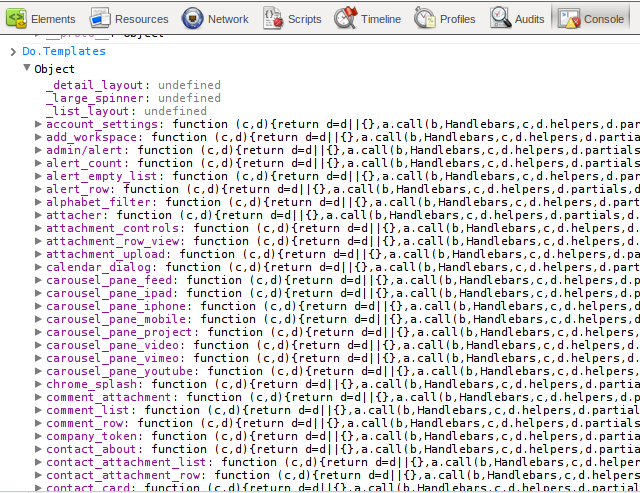Expand the alphabet_filter function entry
This screenshot has height=493, width=640.
(38, 202)
